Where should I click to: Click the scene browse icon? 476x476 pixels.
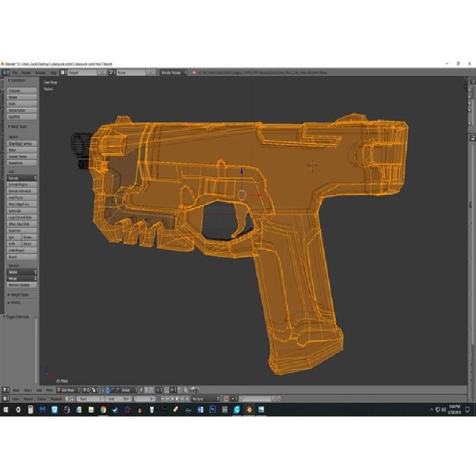click(x=111, y=73)
